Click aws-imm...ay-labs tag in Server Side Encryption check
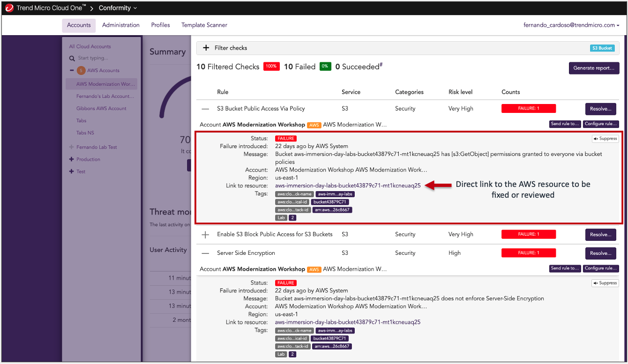628x364 pixels. coord(335,331)
